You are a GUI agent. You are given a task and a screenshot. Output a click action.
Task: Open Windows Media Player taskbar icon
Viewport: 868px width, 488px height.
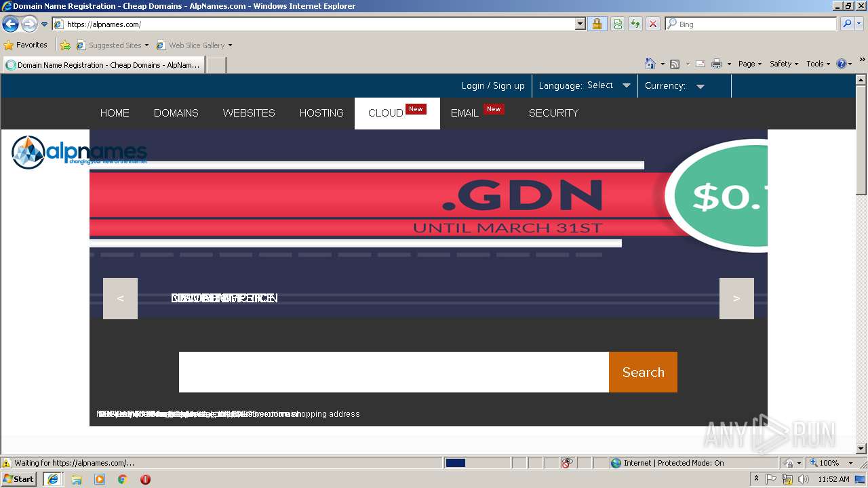[x=100, y=479]
